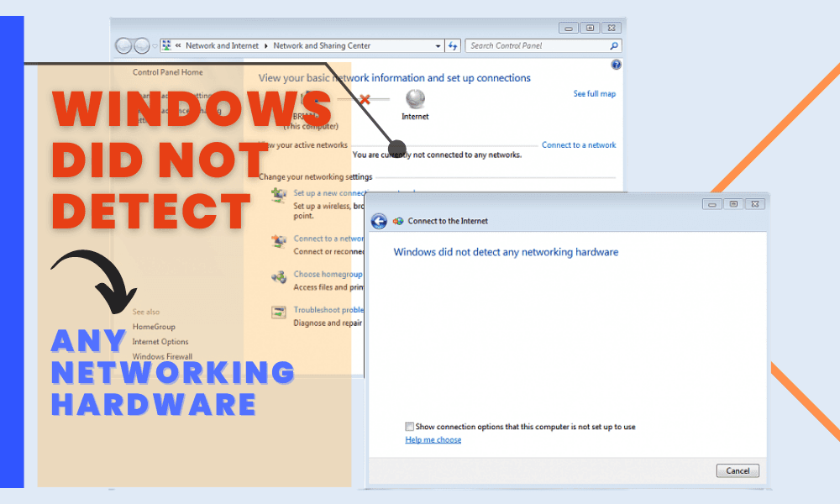Open 'Troubleshoot problems' link
This screenshot has height=504, width=840.
click(x=328, y=310)
